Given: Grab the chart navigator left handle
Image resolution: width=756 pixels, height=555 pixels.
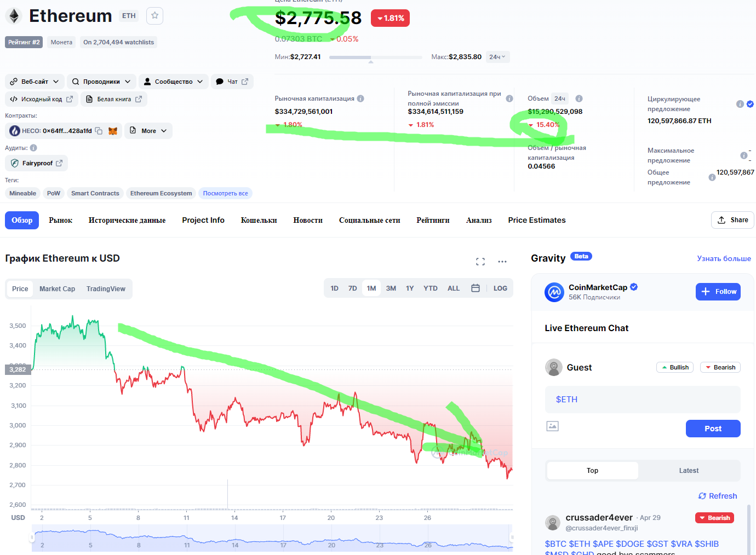Looking at the screenshot, I should click(32, 538).
